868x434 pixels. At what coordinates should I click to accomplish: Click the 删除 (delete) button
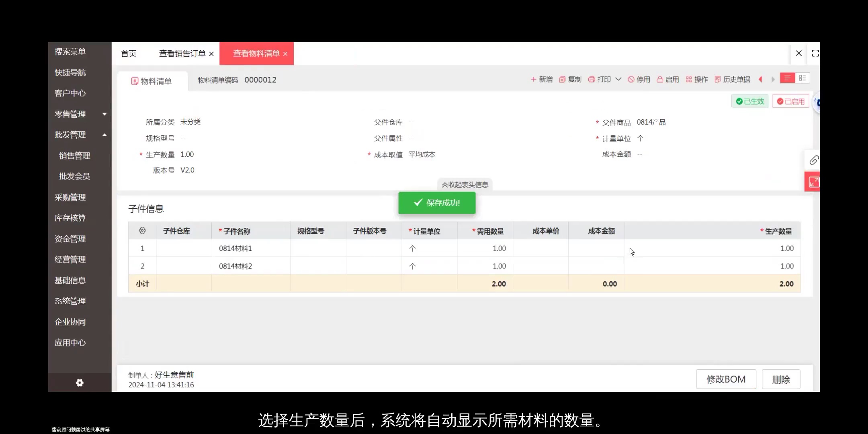[x=781, y=379]
